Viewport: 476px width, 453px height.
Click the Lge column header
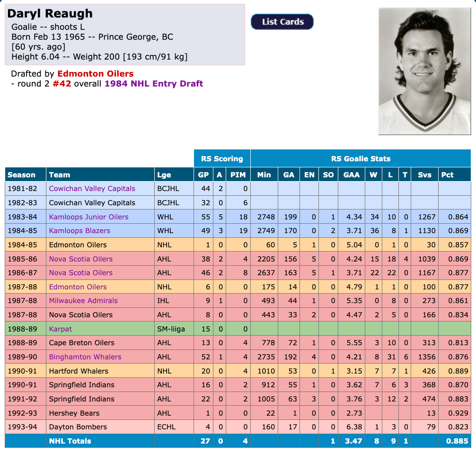click(x=174, y=175)
